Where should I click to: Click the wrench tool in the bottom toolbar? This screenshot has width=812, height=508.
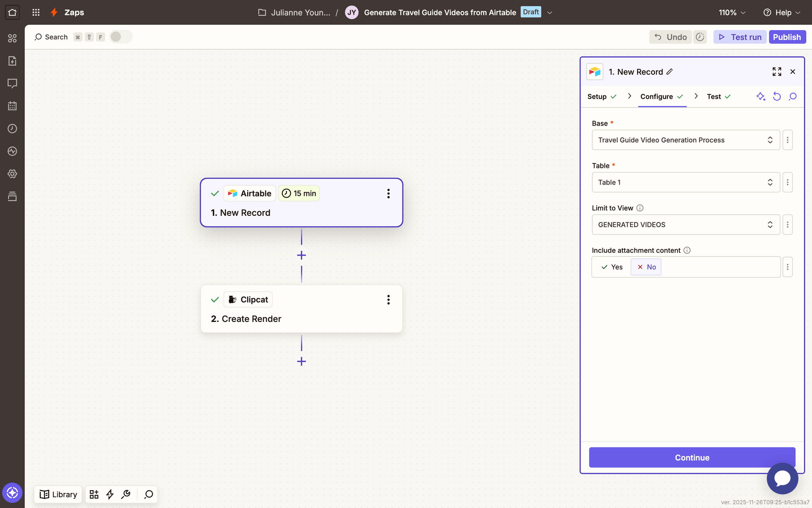point(125,494)
